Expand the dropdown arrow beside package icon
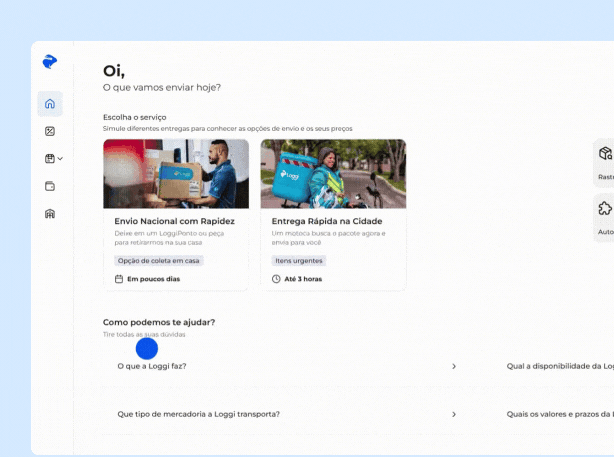 tap(60, 159)
